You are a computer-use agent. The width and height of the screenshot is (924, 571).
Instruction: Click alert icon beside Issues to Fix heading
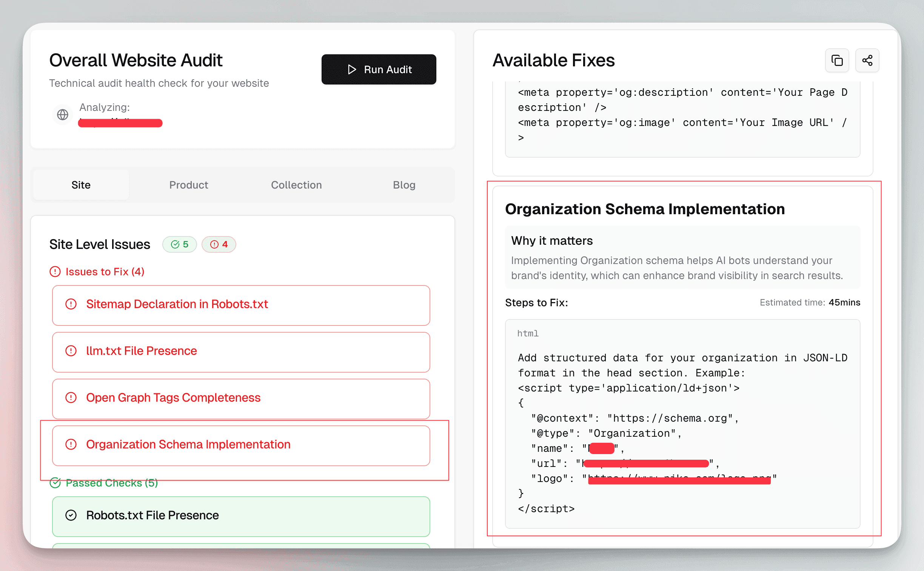pyautogui.click(x=55, y=272)
